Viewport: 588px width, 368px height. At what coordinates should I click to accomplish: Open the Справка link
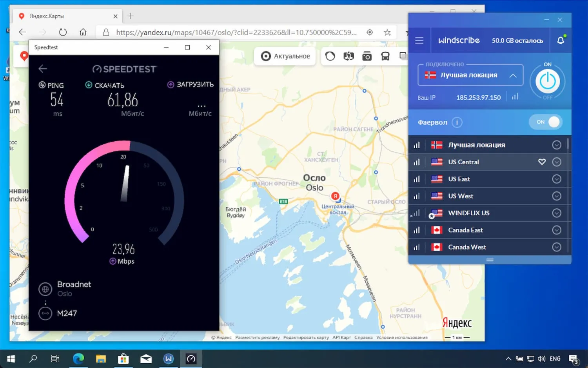click(363, 337)
